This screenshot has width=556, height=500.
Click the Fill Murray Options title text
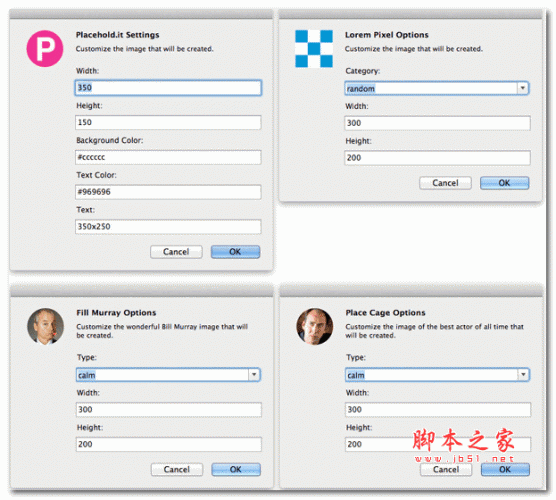[116, 313]
